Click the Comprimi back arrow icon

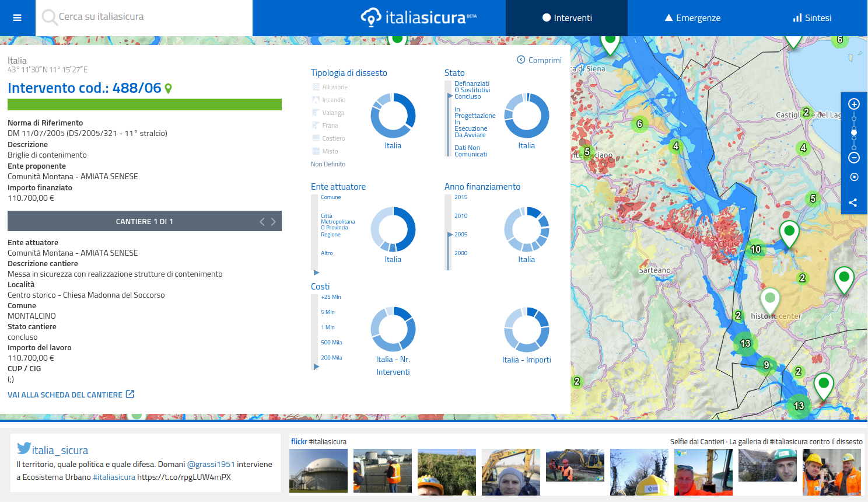(521, 60)
